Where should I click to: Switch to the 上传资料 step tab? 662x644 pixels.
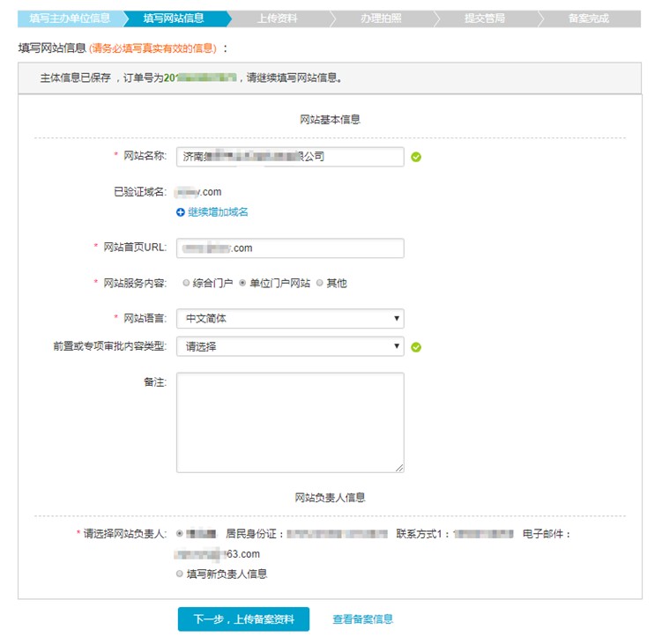tap(278, 19)
